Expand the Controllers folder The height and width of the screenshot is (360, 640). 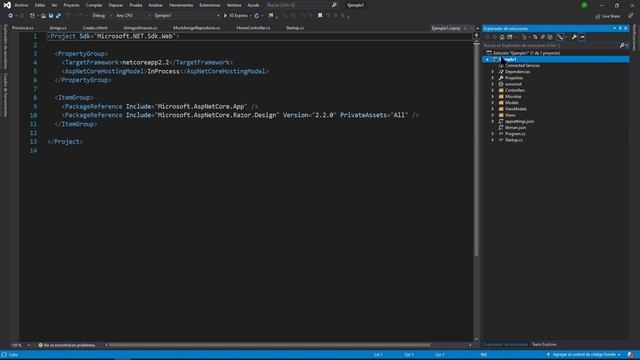coord(493,90)
